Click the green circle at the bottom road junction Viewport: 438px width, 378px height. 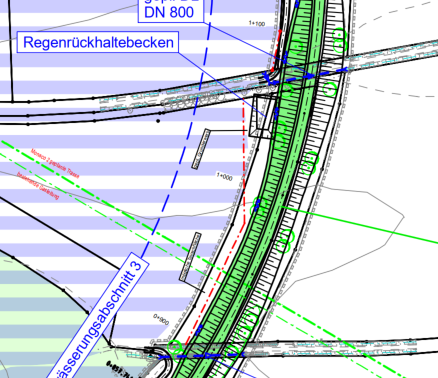tap(175, 347)
